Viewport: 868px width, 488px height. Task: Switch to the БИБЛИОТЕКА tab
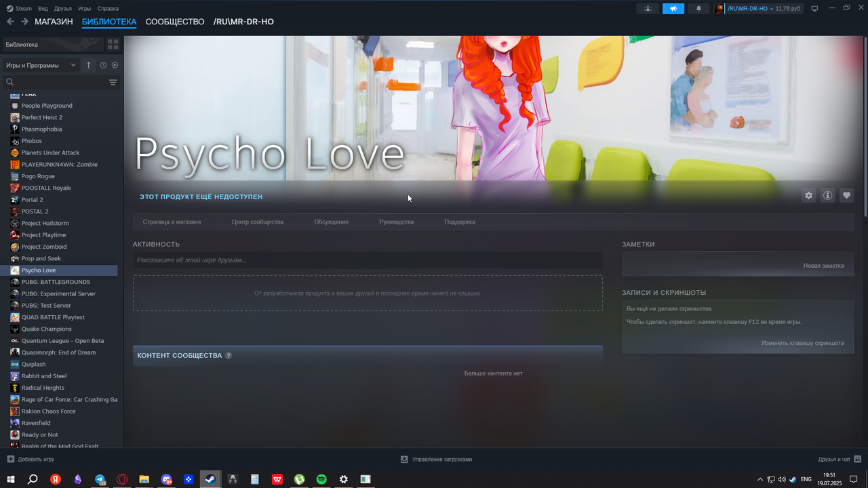[x=109, y=22]
